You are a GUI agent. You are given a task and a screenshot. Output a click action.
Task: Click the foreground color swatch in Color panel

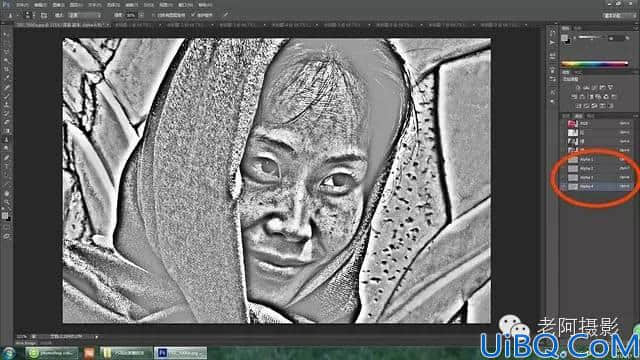(x=564, y=38)
